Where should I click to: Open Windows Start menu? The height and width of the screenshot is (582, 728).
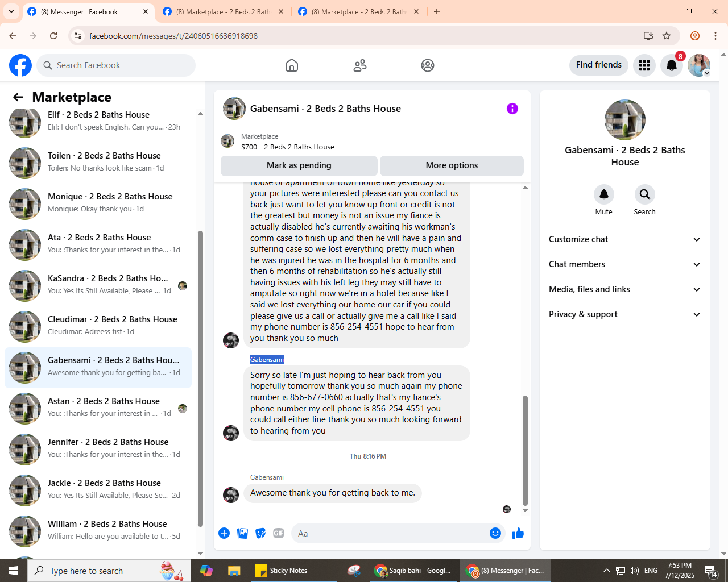pos(14,571)
